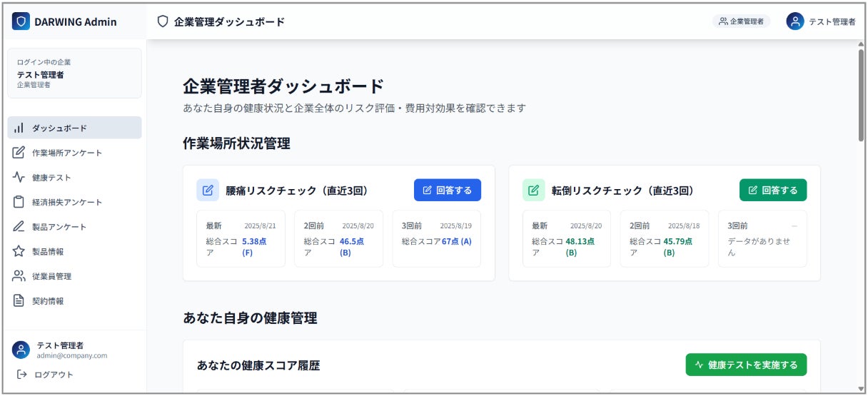Click the 企業管理者 role badge in header
This screenshot has height=396, width=868.
point(741,21)
